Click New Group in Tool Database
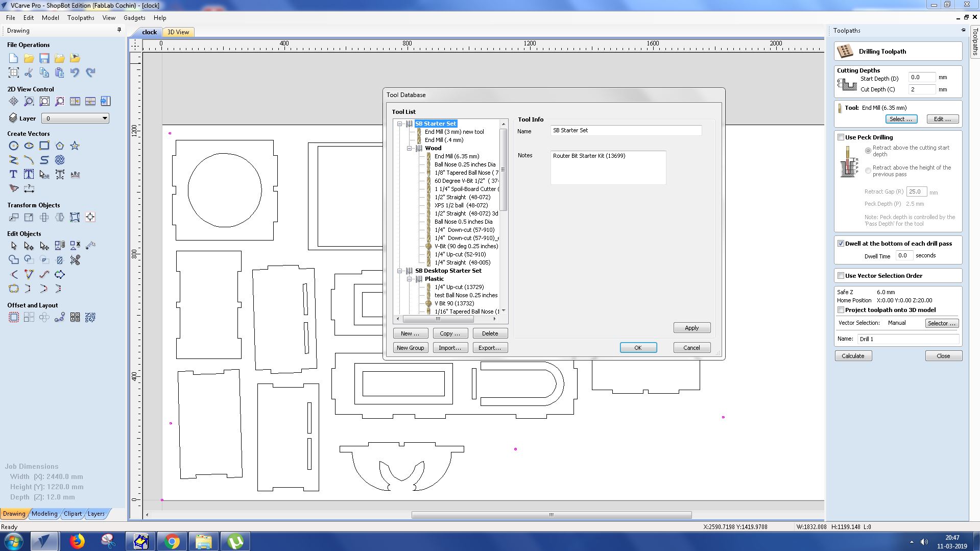The height and width of the screenshot is (551, 980). pos(410,348)
